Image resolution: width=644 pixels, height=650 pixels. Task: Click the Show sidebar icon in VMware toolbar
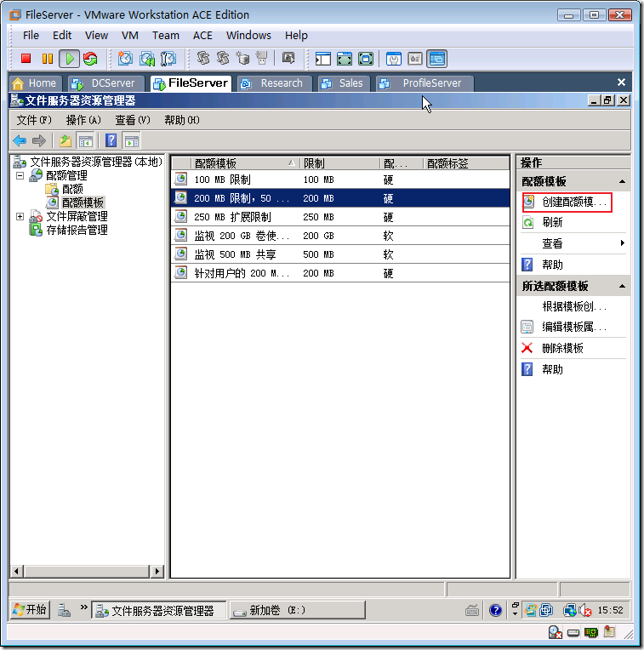pos(322,59)
